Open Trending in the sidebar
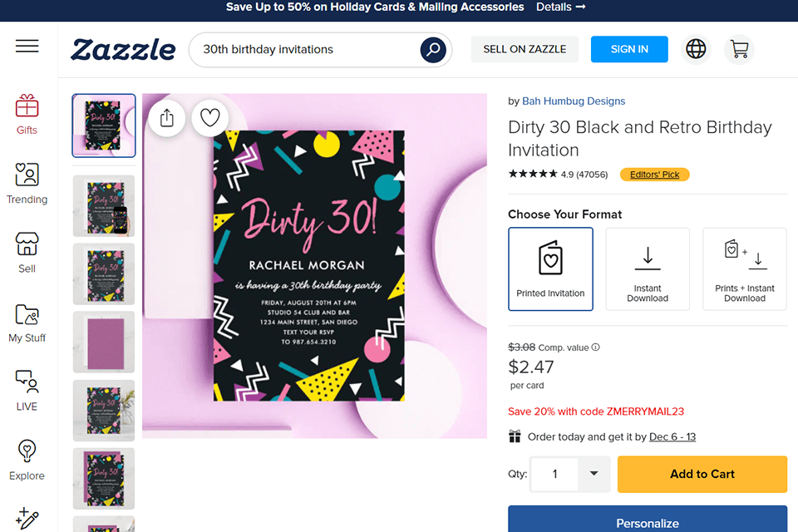Screen dimensions: 798x532 (x=27, y=184)
